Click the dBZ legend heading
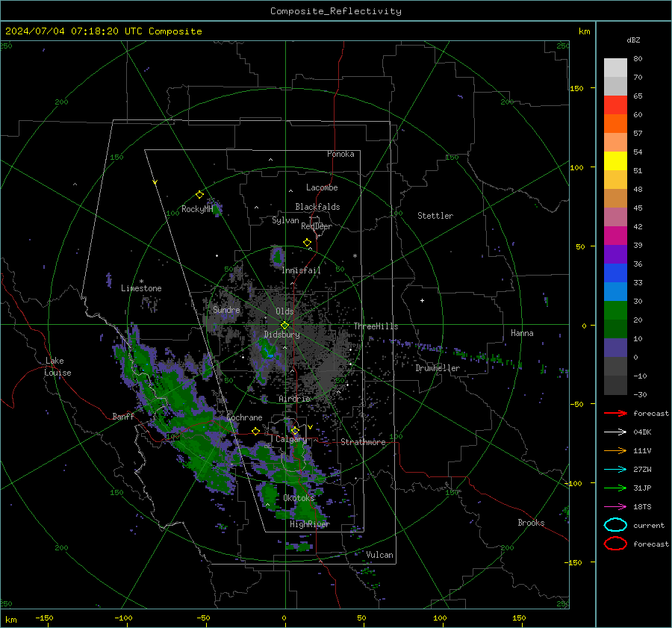This screenshot has width=672, height=628. [x=633, y=40]
